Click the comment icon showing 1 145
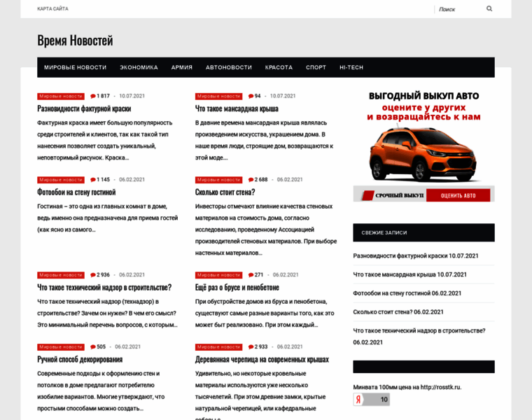 pos(93,180)
